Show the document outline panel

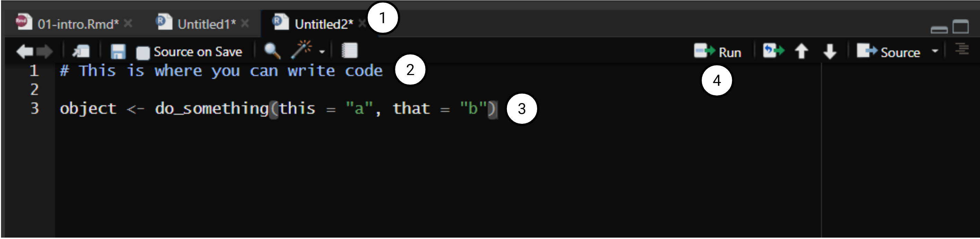(x=962, y=49)
